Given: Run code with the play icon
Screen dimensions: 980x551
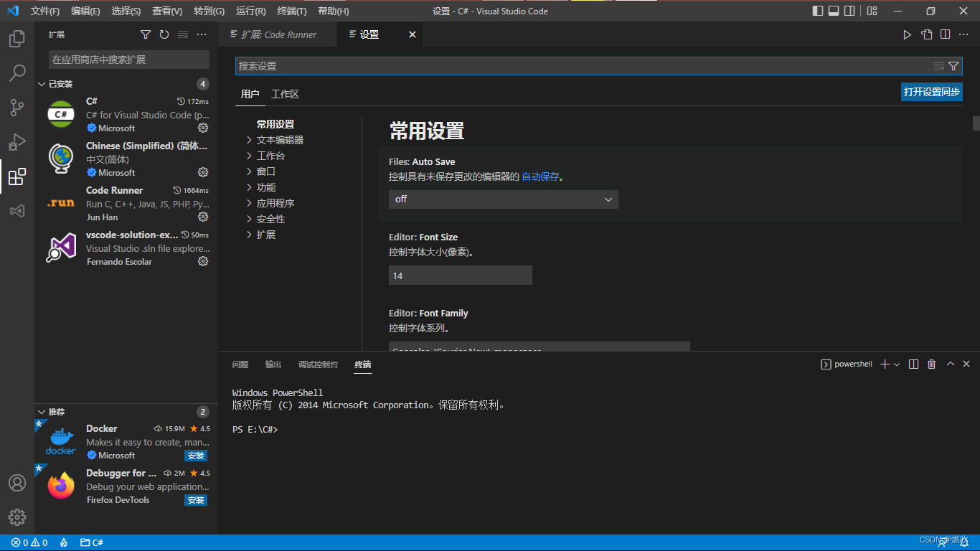Looking at the screenshot, I should 907,34.
